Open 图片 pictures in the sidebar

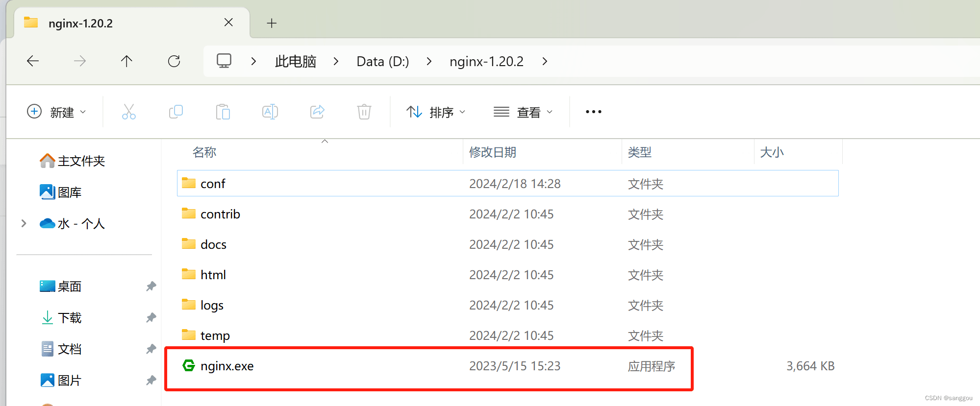coord(60,380)
